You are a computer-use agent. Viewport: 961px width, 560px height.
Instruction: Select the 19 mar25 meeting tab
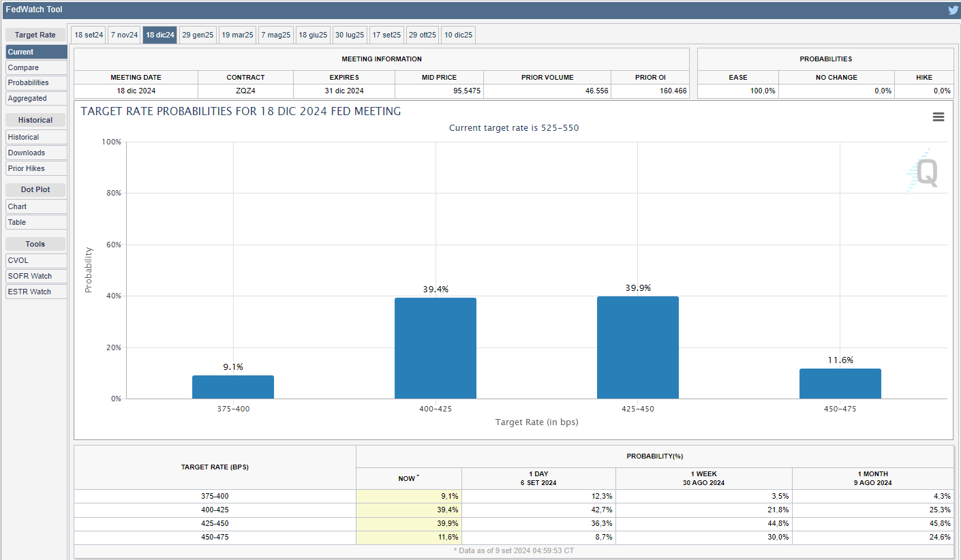[x=237, y=35]
